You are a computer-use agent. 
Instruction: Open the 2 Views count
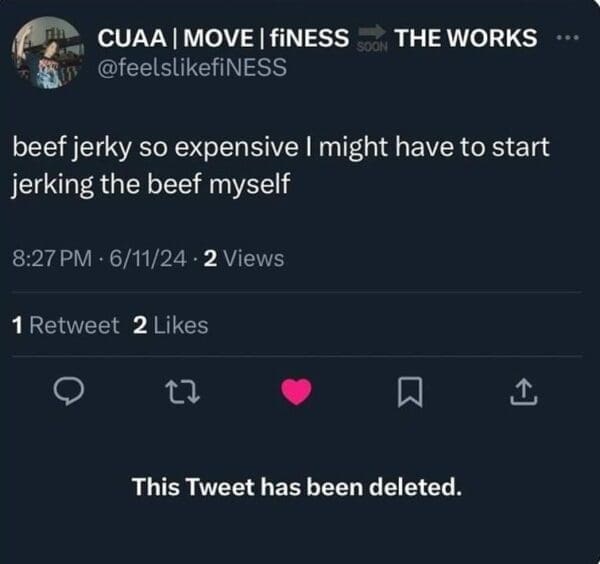243,259
